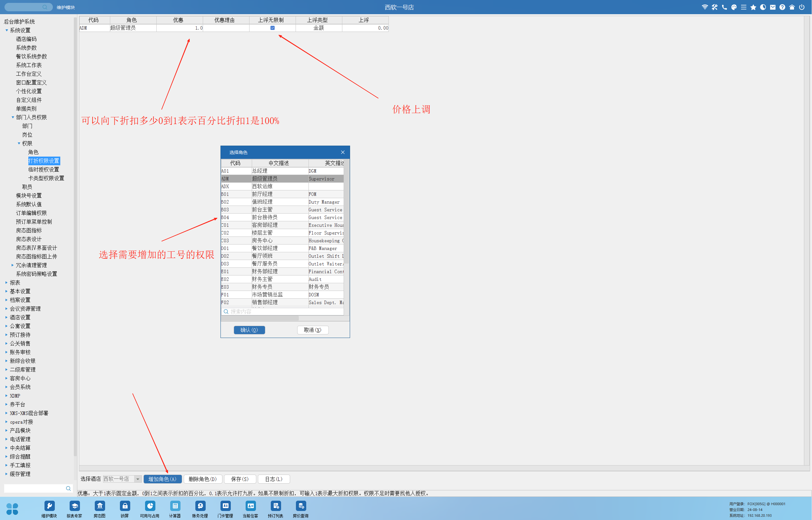
Task: Collapse the 部门人员权限 tree node
Action: 13,117
